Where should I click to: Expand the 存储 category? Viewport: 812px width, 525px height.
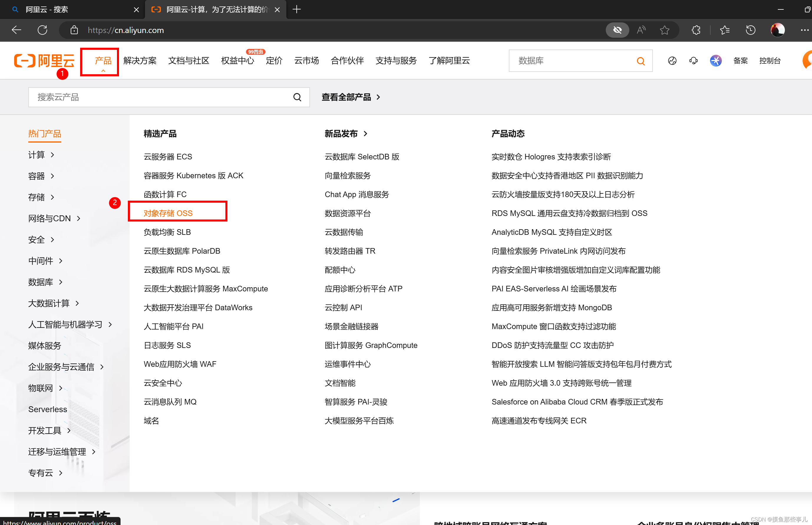41,197
